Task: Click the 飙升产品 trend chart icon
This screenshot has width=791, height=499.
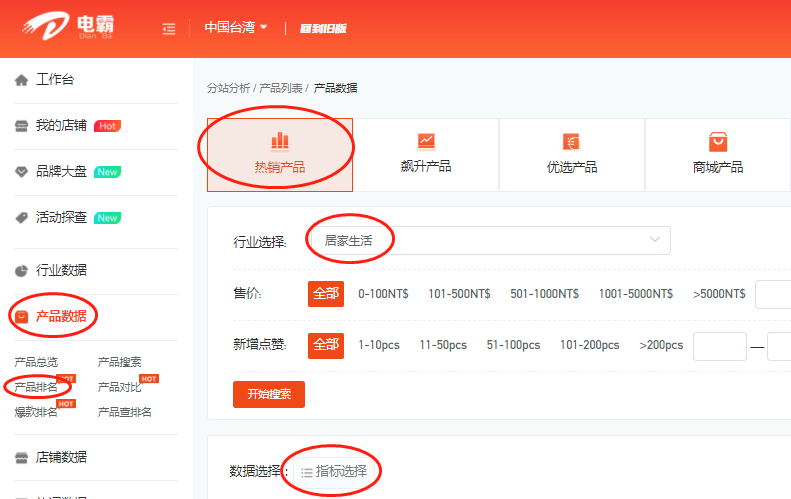Action: point(426,141)
